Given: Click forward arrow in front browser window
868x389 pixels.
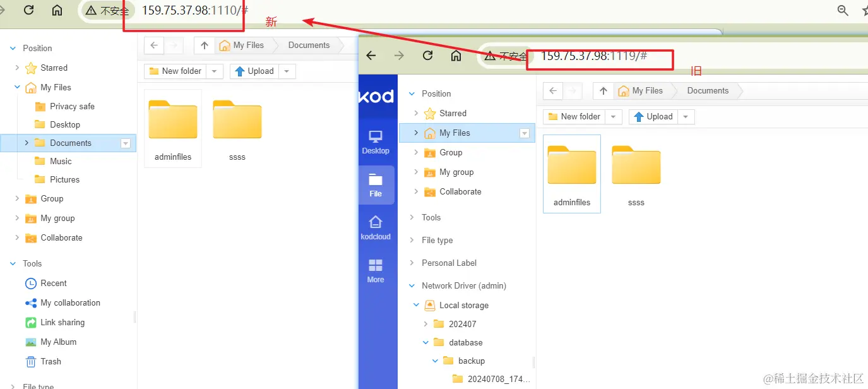Looking at the screenshot, I should pos(399,56).
